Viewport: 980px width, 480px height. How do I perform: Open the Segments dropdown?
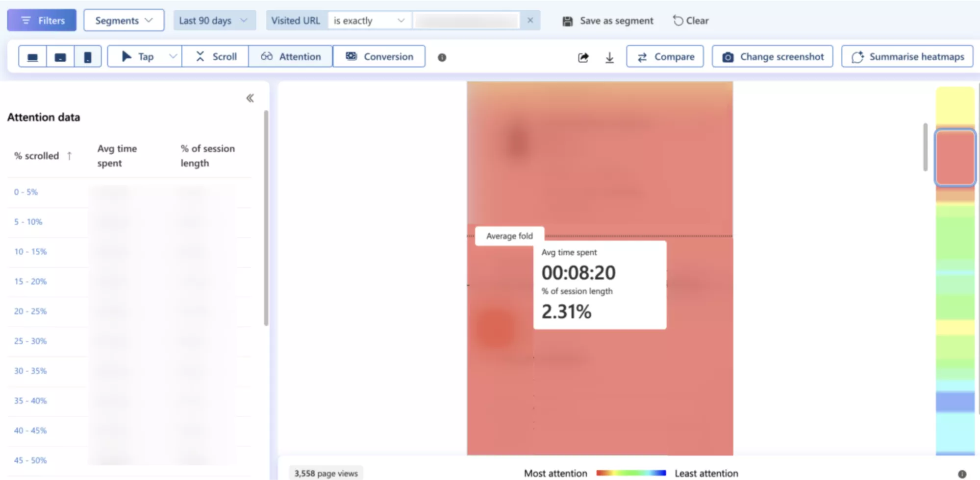(x=124, y=21)
